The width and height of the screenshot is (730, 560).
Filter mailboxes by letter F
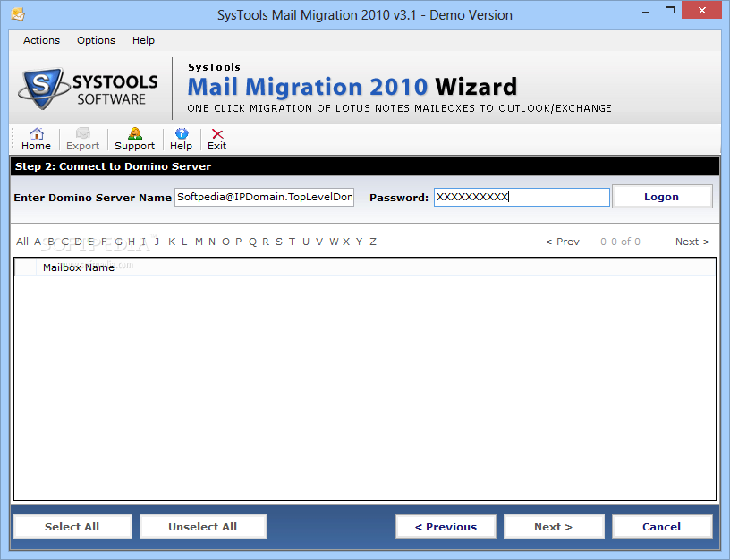click(104, 242)
